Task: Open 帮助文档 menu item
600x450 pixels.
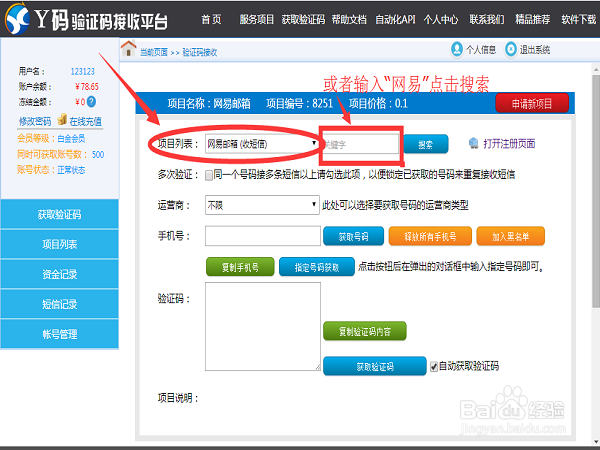Action: point(349,19)
